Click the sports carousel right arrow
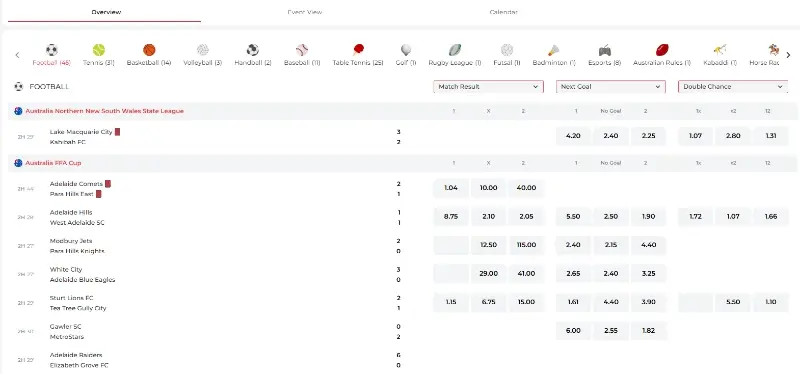The height and width of the screenshot is (374, 800). 788,55
